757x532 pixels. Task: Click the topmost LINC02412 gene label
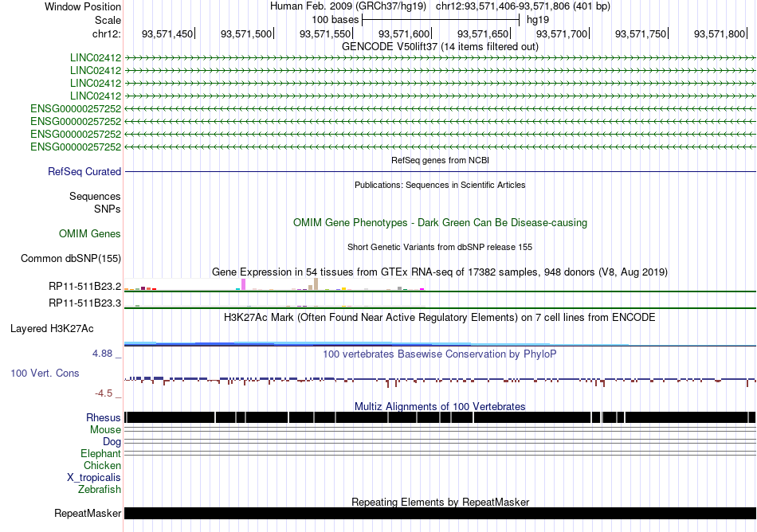click(x=96, y=58)
